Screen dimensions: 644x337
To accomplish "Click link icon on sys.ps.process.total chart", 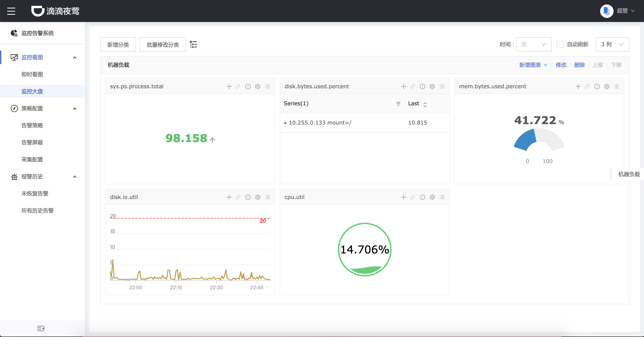I will tap(238, 86).
